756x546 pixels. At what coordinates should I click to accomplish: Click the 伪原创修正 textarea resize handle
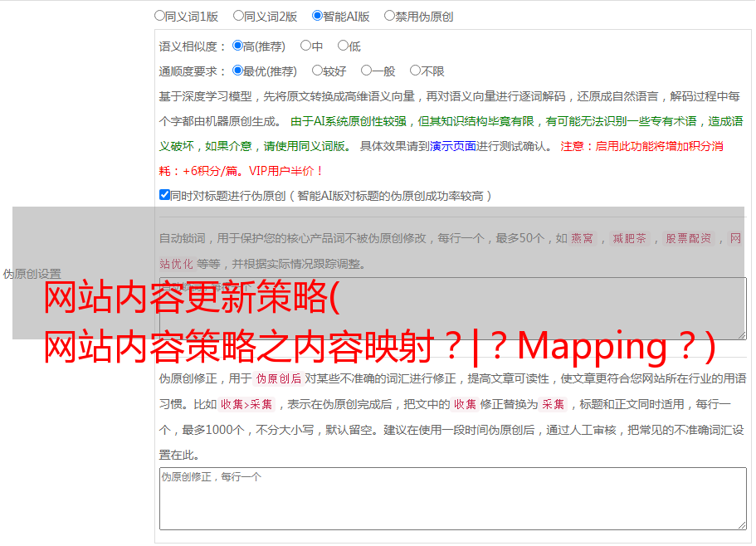742,526
